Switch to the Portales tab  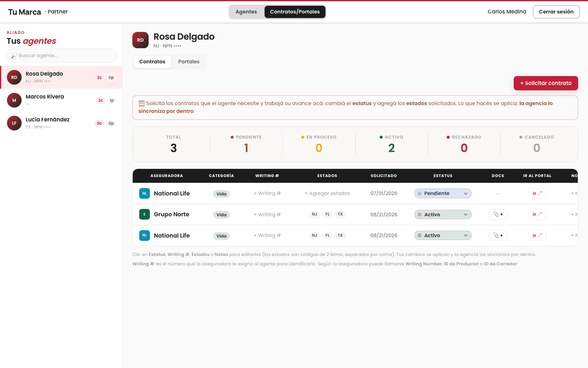click(189, 62)
